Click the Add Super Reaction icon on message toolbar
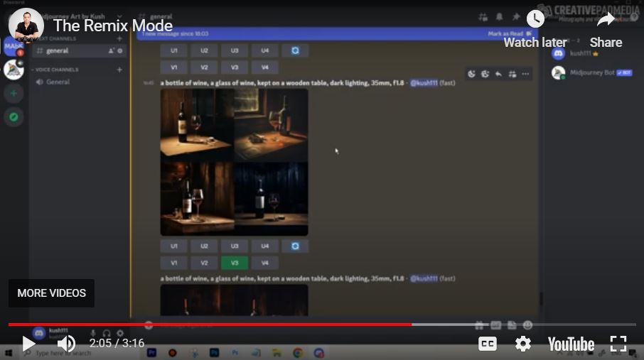Image resolution: width=644 pixels, height=360 pixels. point(485,74)
